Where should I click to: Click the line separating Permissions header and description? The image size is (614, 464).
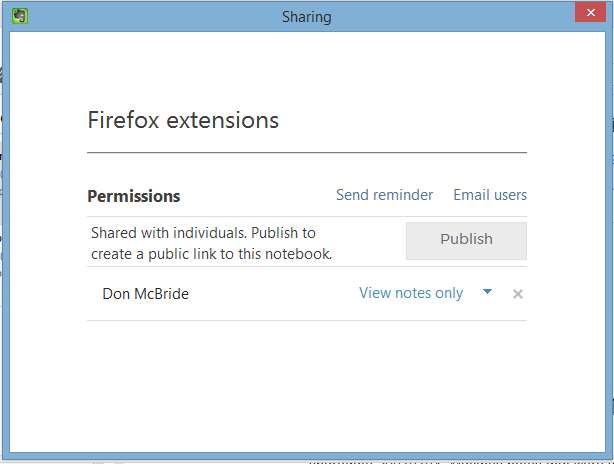[307, 216]
